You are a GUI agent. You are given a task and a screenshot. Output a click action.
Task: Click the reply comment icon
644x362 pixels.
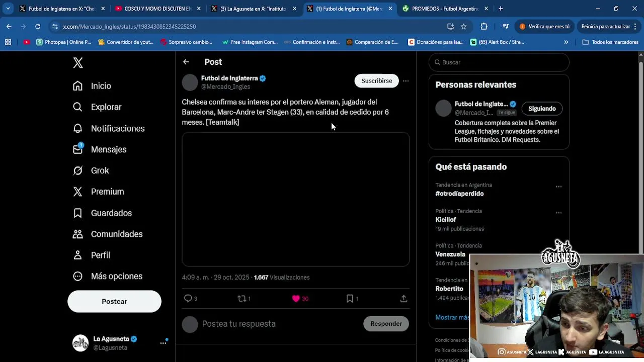[x=188, y=299]
